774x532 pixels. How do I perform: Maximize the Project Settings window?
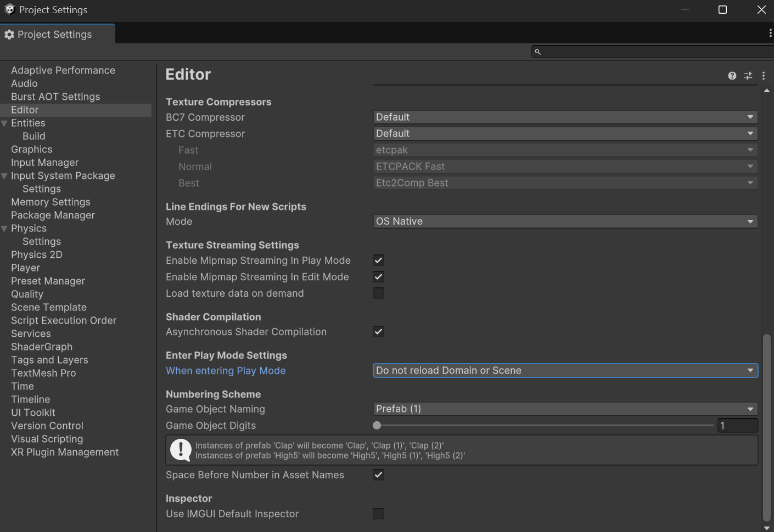click(722, 10)
